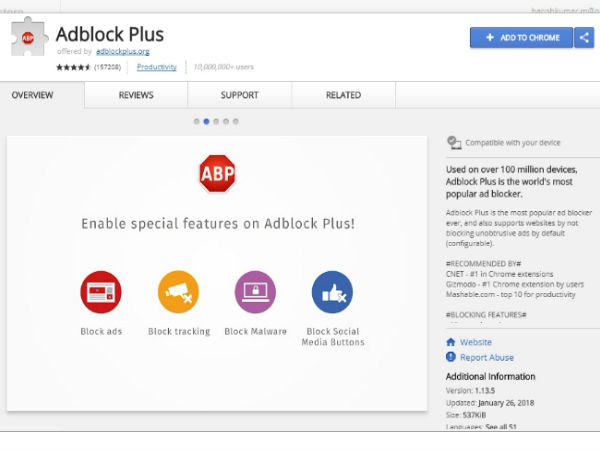
Task: Click the star rating icons
Action: [x=73, y=67]
